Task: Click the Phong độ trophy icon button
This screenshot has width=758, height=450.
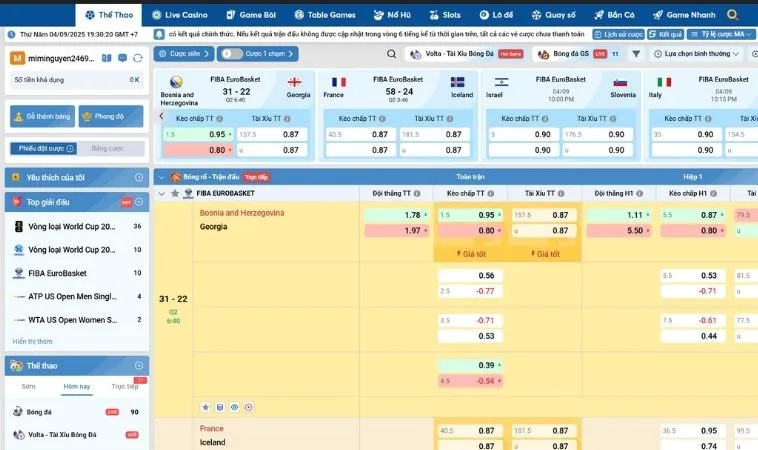Action: (x=112, y=117)
